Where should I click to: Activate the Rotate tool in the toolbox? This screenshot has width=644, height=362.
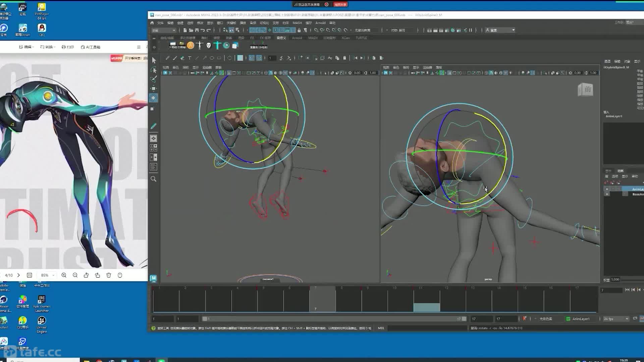[x=154, y=98]
